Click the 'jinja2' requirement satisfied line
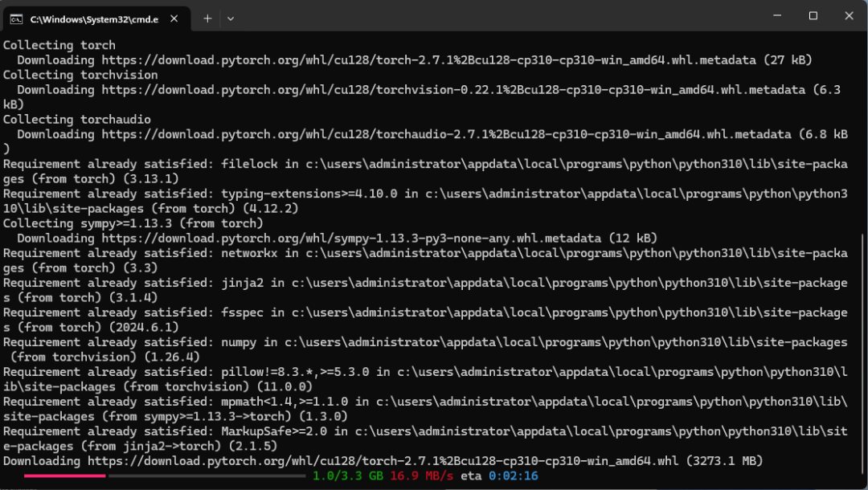Screen dimensions: 868x490 (x=425, y=290)
